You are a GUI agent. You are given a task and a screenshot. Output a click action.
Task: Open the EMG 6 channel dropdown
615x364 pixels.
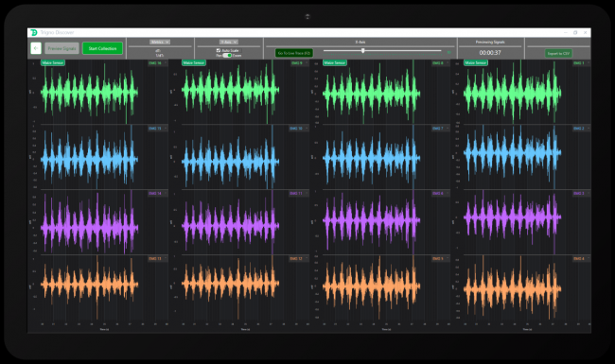coord(440,194)
